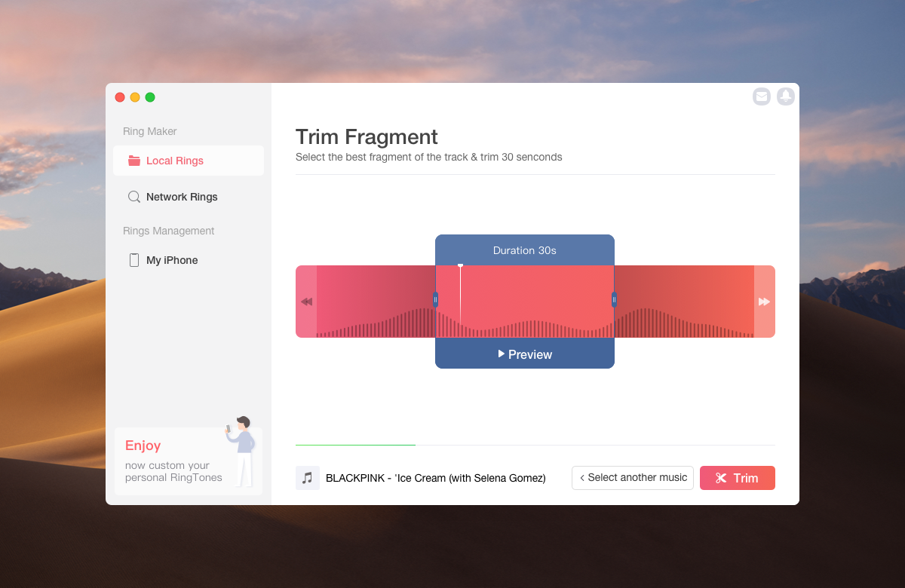Open the notifications bell icon
Viewport: 905px width, 588px height.
point(786,96)
